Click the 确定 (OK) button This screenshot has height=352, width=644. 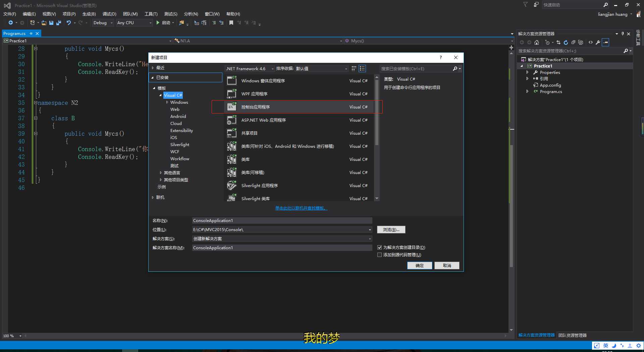(420, 265)
